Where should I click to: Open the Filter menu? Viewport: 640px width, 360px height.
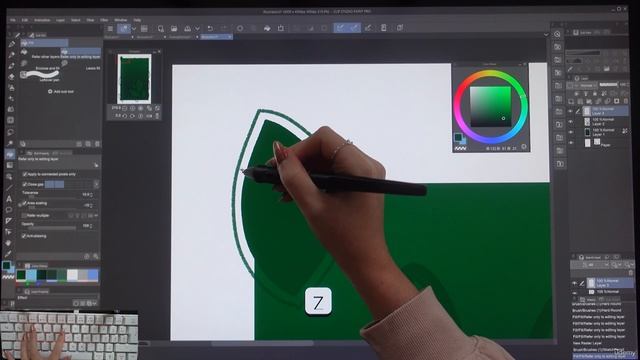104,20
